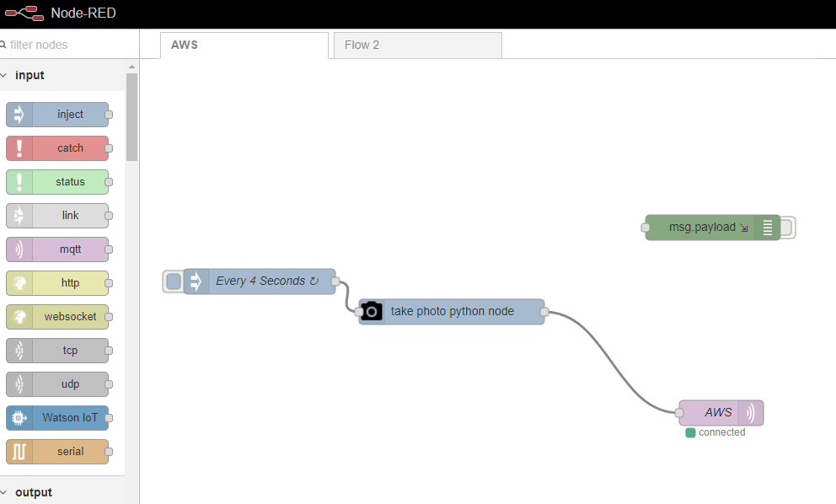Click the input port of AWS node
The width and height of the screenshot is (836, 504).
point(678,413)
